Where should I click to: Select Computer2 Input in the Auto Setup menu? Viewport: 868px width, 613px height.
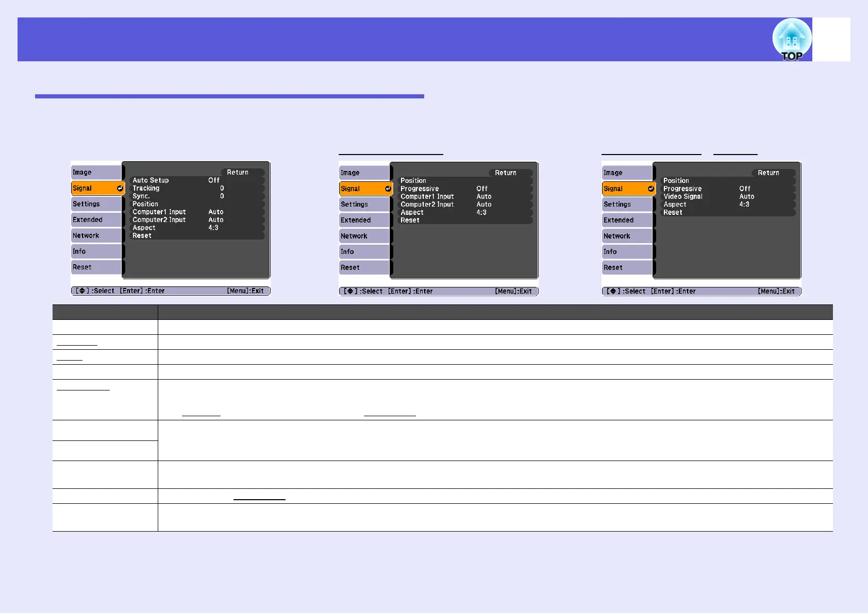coord(197,220)
